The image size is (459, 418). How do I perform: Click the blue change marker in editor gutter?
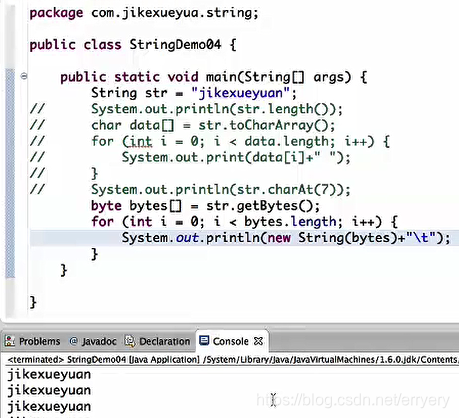pyautogui.click(x=10, y=173)
